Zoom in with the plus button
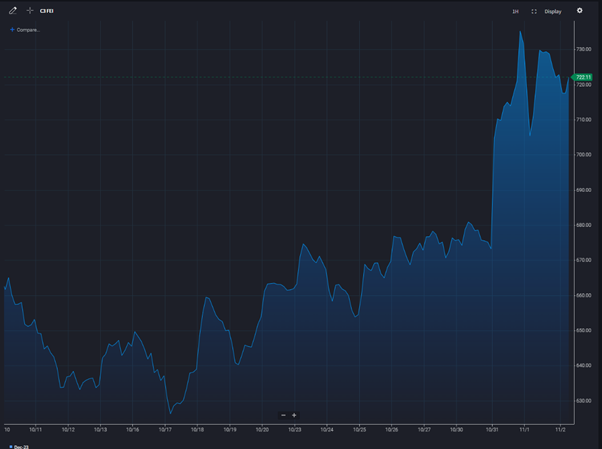This screenshot has width=602, height=449. tap(294, 415)
